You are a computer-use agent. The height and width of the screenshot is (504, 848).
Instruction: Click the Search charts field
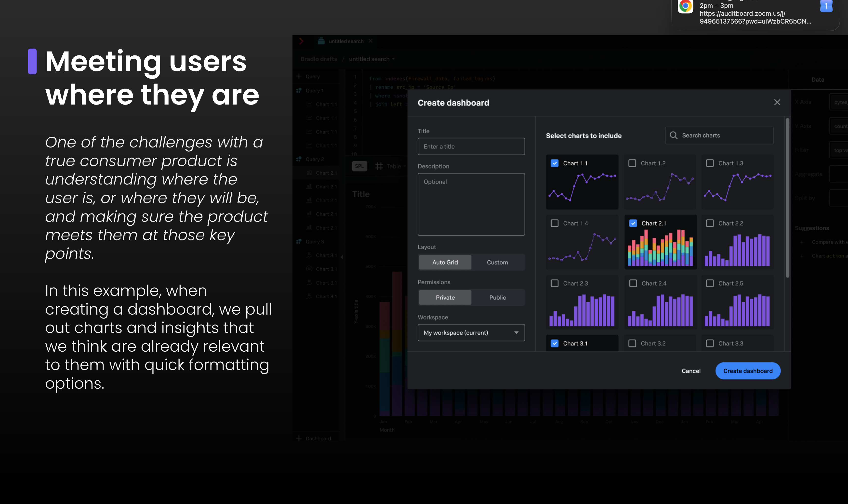click(x=719, y=135)
